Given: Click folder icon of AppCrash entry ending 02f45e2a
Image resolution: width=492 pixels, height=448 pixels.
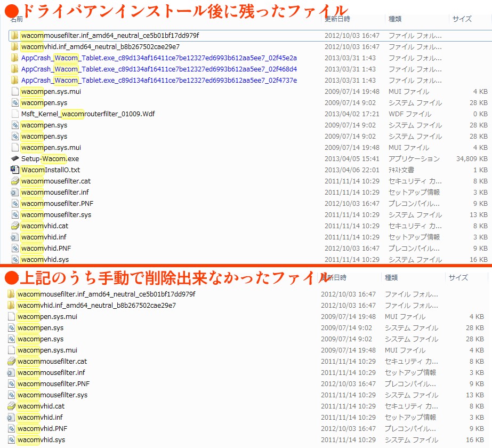Looking at the screenshot, I should click(x=14, y=58).
